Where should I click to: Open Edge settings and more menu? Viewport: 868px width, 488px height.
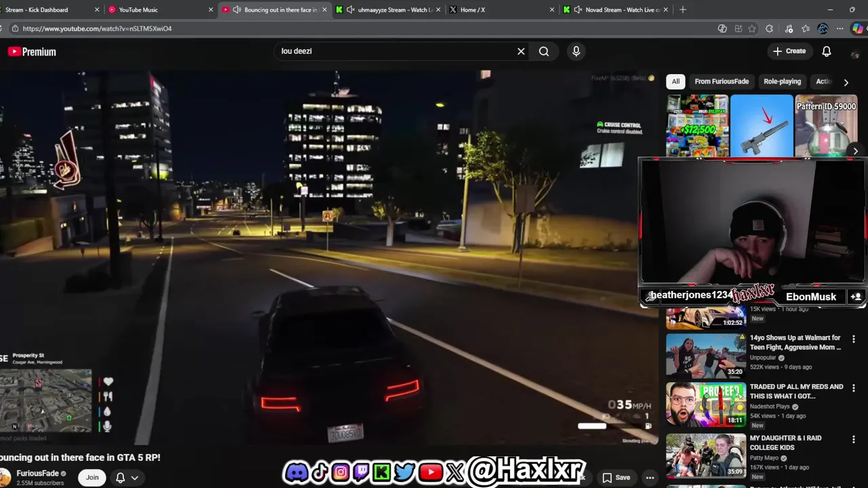click(x=840, y=28)
